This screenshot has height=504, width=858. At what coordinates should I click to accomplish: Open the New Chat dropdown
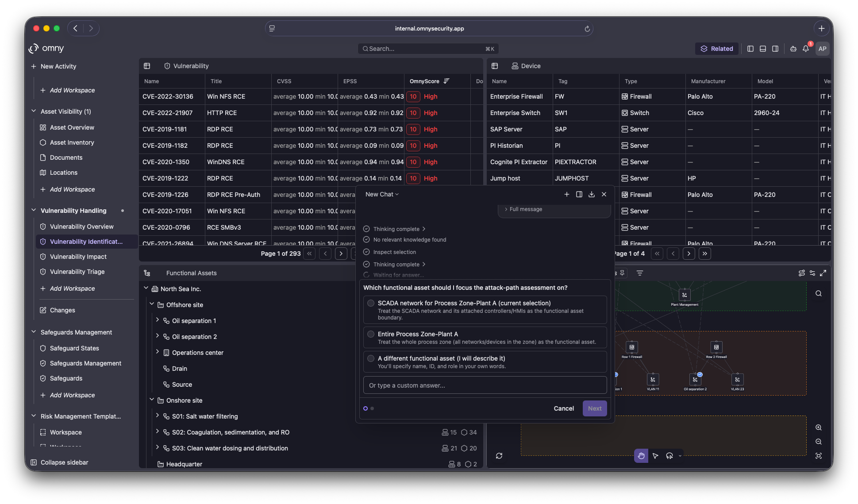click(x=382, y=194)
